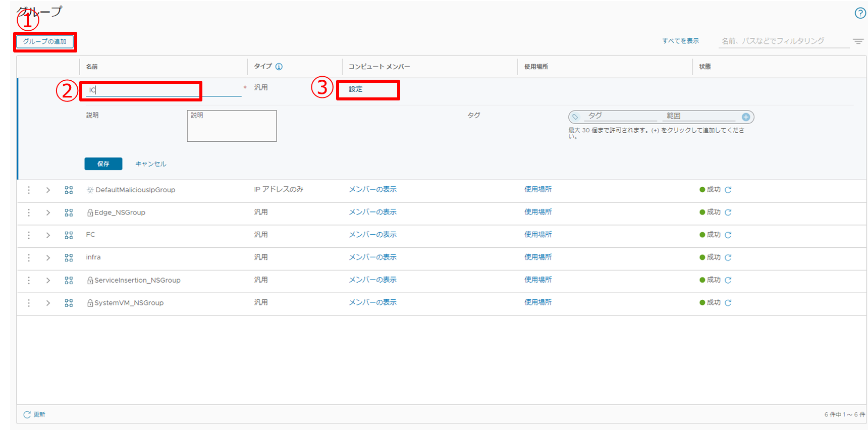Open three-dot menu for Edge_NSGroup
The width and height of the screenshot is (868, 430).
29,212
